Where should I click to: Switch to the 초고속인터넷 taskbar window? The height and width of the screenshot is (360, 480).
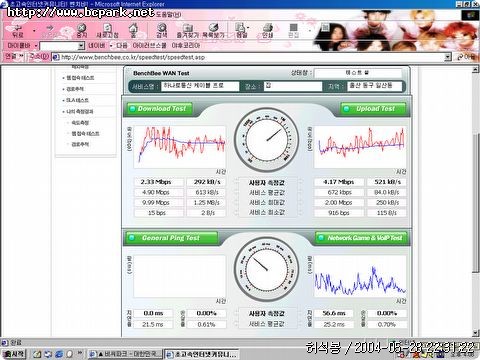point(202,354)
